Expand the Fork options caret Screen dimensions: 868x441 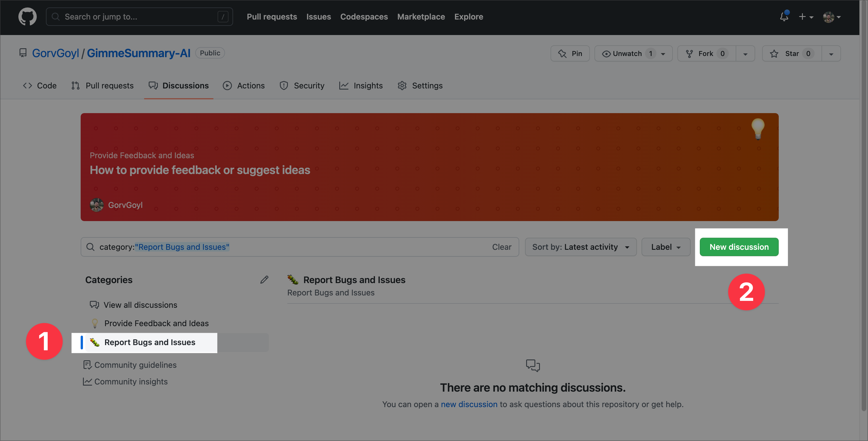click(745, 54)
